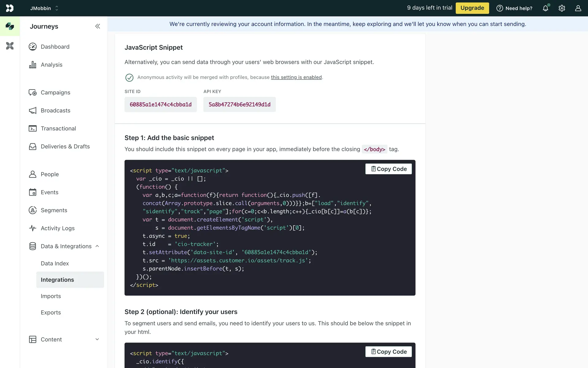Click the Journeys product icon in left rail
The width and height of the screenshot is (588, 368).
(x=10, y=26)
